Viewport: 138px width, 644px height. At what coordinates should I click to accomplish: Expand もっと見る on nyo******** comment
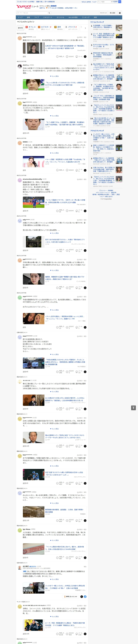pyautogui.click(x=55, y=310)
